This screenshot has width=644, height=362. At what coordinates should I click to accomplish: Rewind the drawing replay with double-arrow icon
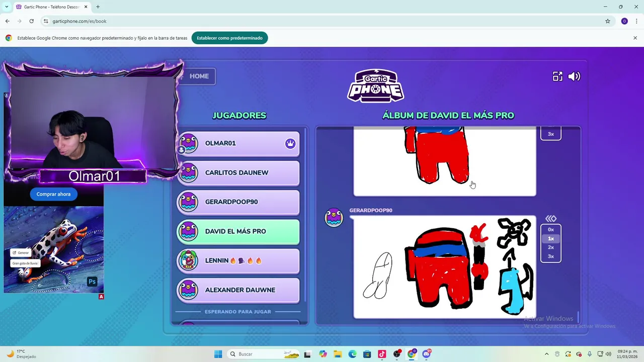coord(551,219)
